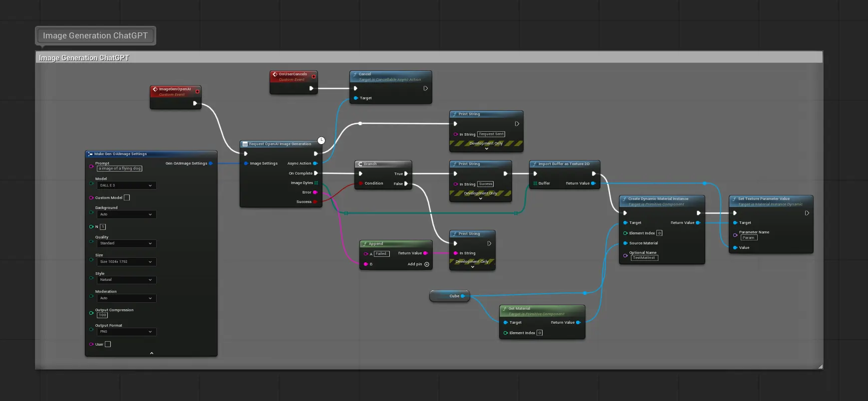Screen dimensions: 868x401
Task: Open the Size dropdown
Action: (x=126, y=261)
